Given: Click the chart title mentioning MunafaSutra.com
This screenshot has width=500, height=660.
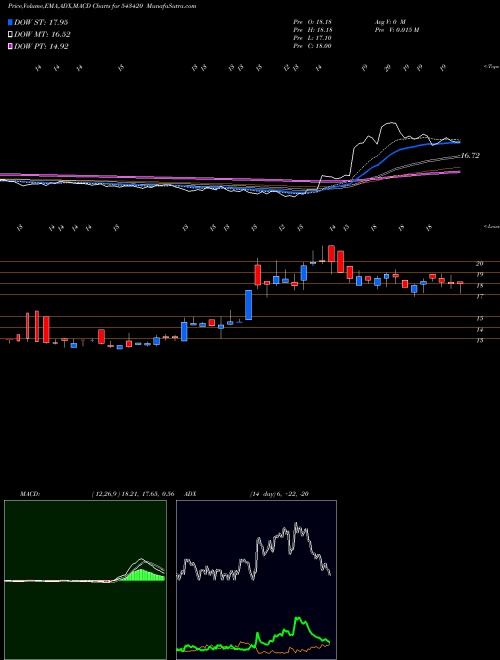Looking at the screenshot, I should coord(102,6).
